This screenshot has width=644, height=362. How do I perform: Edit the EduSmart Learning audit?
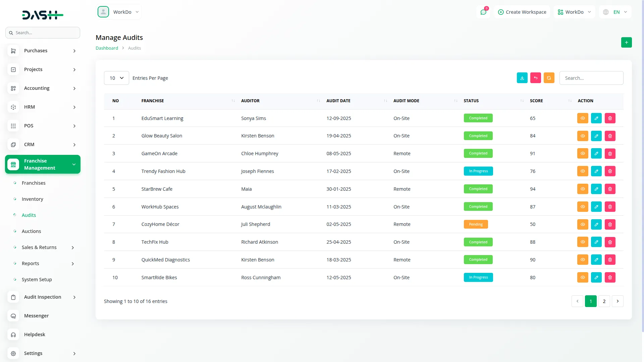[596, 118]
